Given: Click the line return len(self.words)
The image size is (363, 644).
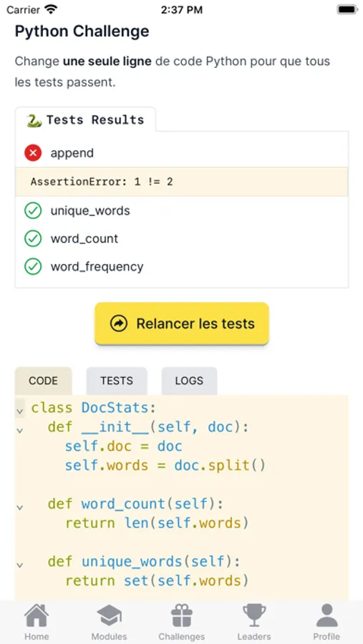Looking at the screenshot, I should 157,523.
